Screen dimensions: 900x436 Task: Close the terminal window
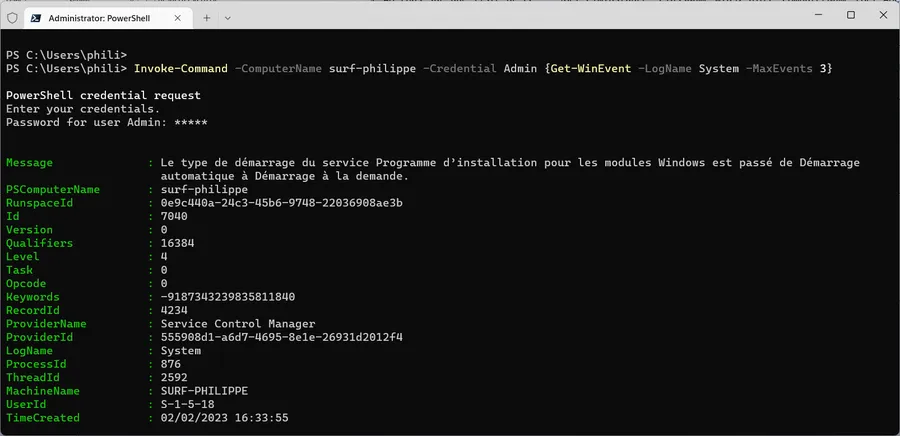click(x=883, y=15)
